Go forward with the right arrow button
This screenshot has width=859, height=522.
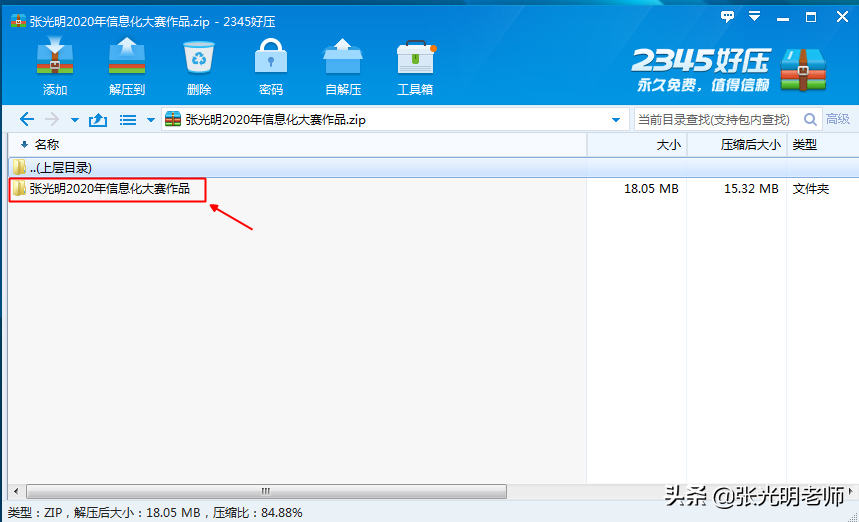point(52,119)
